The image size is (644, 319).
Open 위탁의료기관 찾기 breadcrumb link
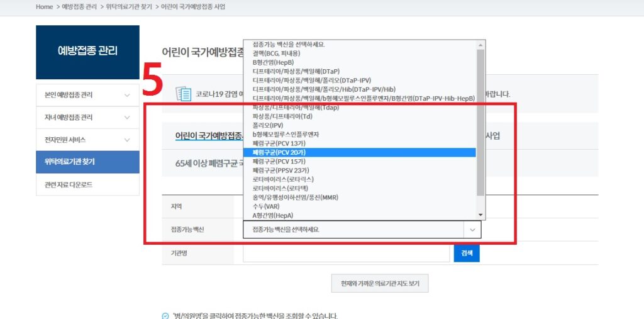coord(129,7)
